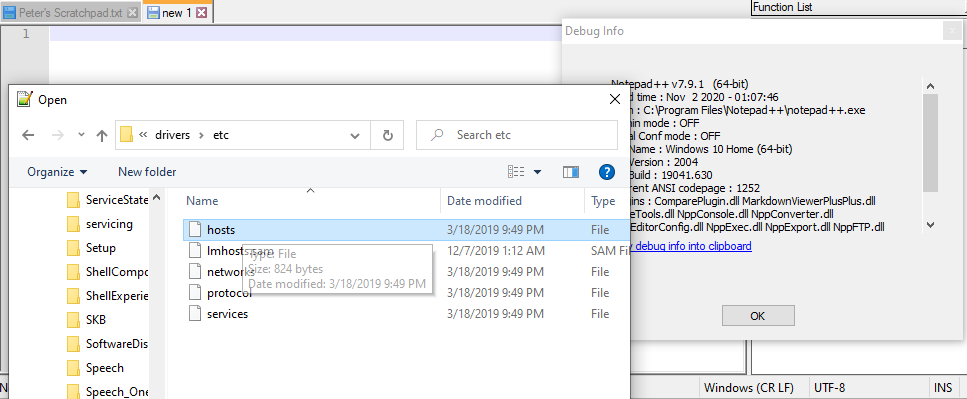Click hosts file icon
This screenshot has width=967, height=399.
(195, 230)
